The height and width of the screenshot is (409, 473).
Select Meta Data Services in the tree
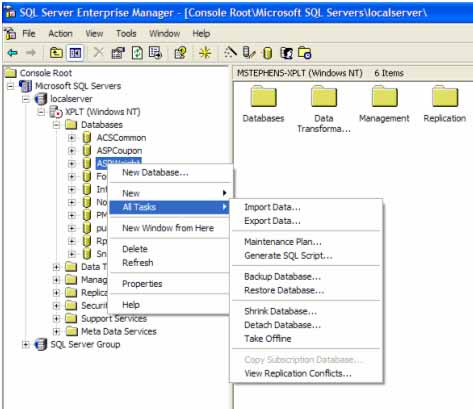(119, 331)
